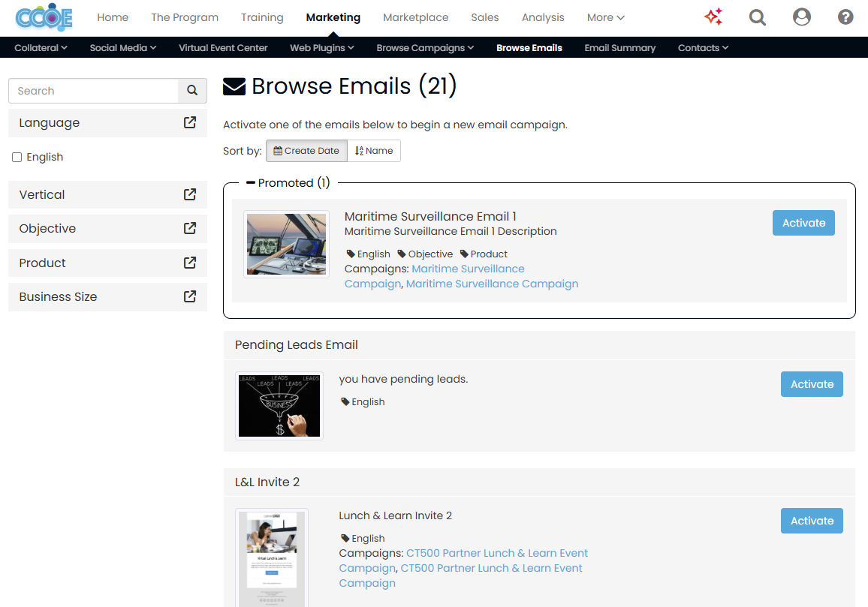Screen dimensions: 868x607
Task: Open the AI sparkle assistant icon
Action: tap(713, 17)
